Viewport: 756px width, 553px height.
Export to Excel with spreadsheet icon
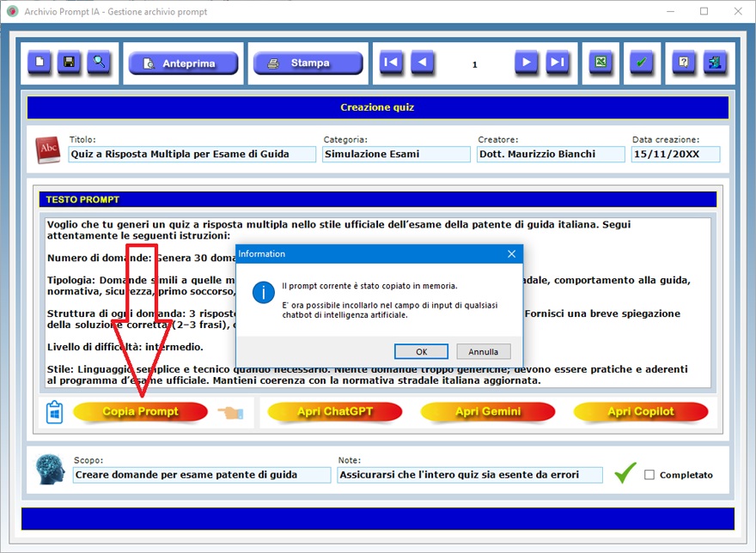click(x=601, y=63)
